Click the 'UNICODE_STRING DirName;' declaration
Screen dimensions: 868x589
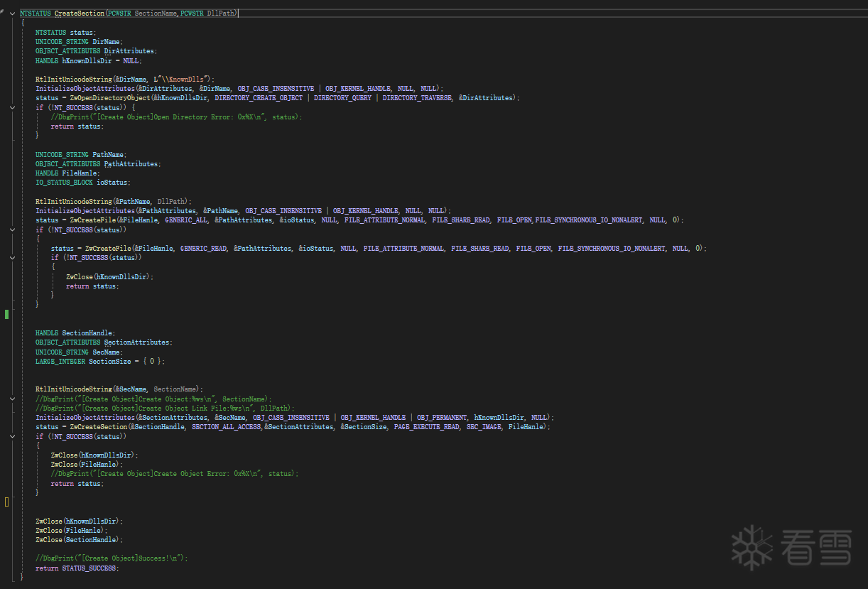(79, 42)
